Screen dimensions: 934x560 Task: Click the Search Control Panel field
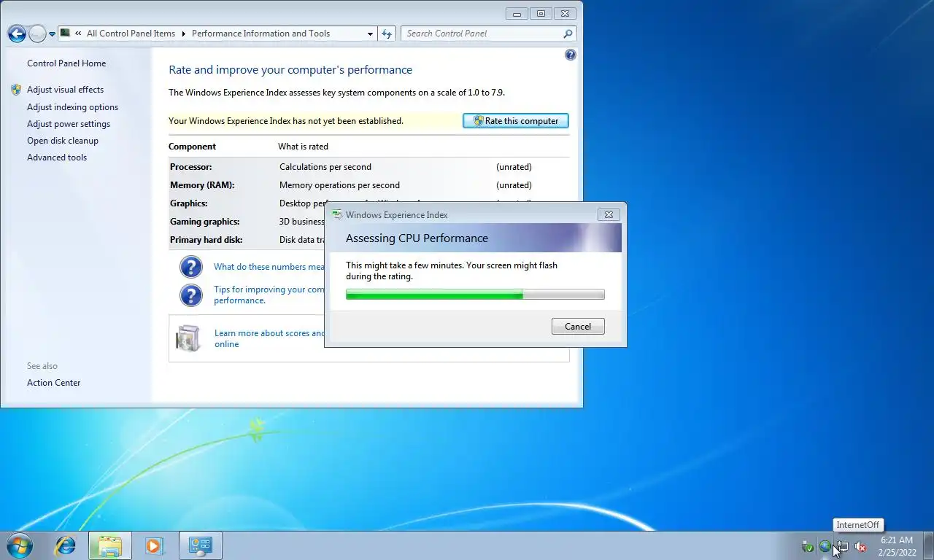tap(482, 34)
